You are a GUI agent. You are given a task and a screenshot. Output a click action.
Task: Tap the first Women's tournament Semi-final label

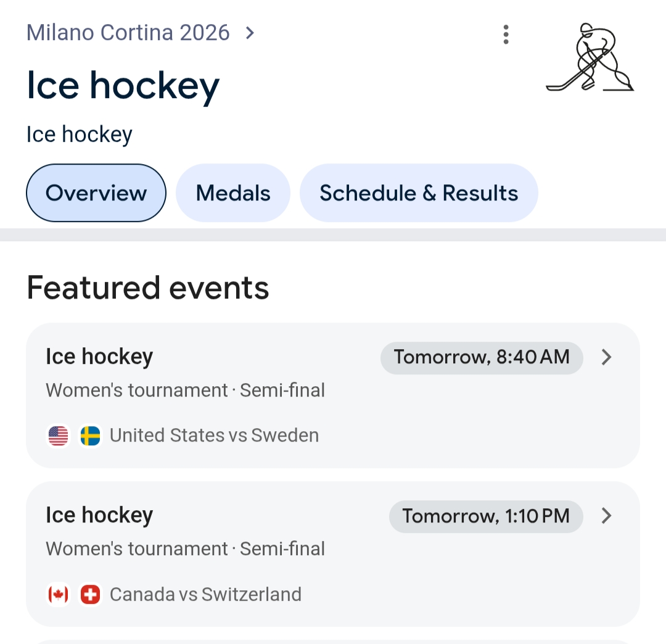tap(185, 390)
